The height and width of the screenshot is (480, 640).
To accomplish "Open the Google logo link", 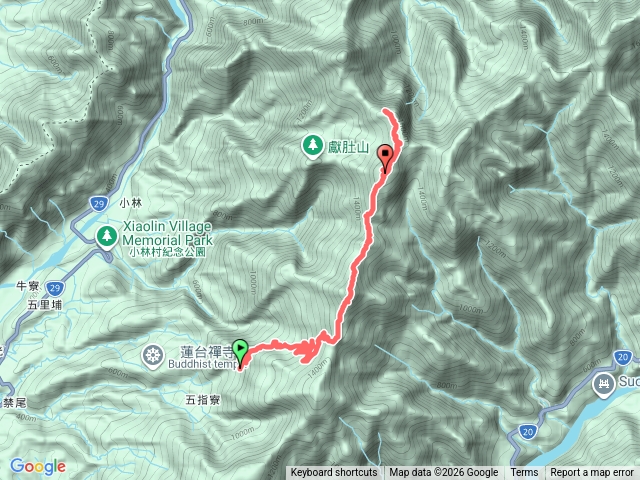I will pyautogui.click(x=38, y=466).
